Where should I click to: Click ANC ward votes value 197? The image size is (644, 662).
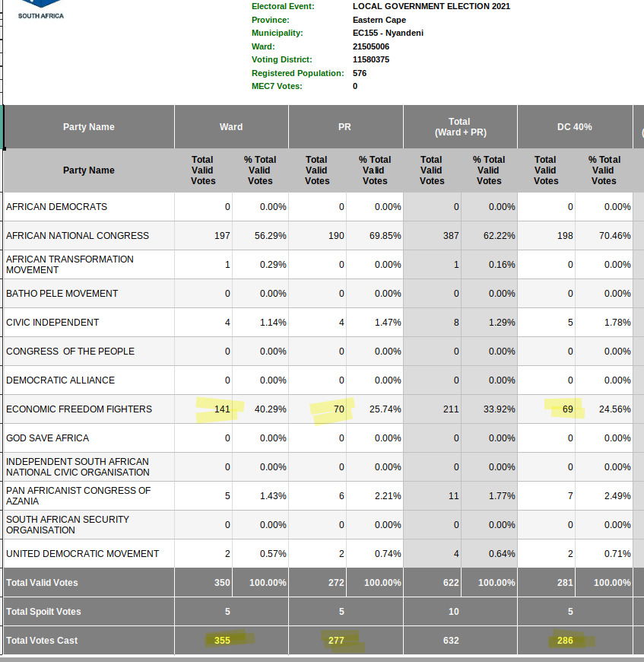point(222,236)
